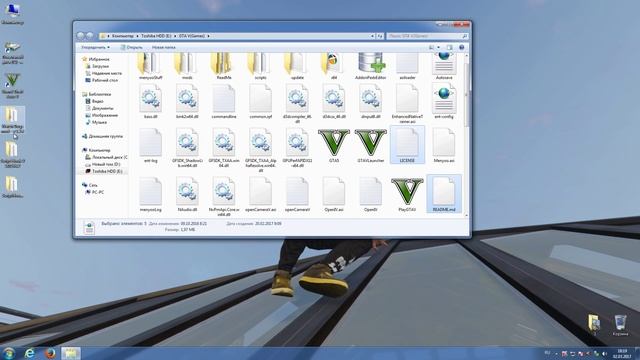This screenshot has width=640, height=360.
Task: Refresh the folder via address bar button
Action: (380, 36)
